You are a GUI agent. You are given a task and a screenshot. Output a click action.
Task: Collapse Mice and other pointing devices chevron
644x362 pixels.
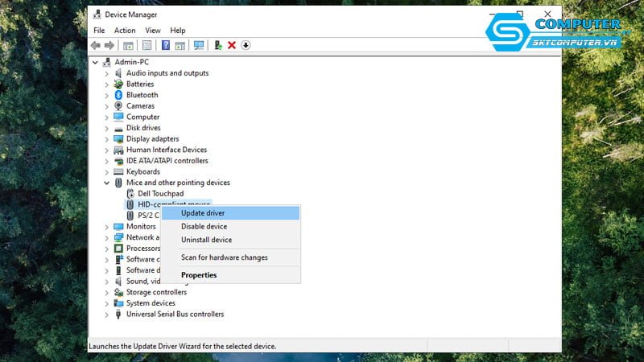click(106, 183)
